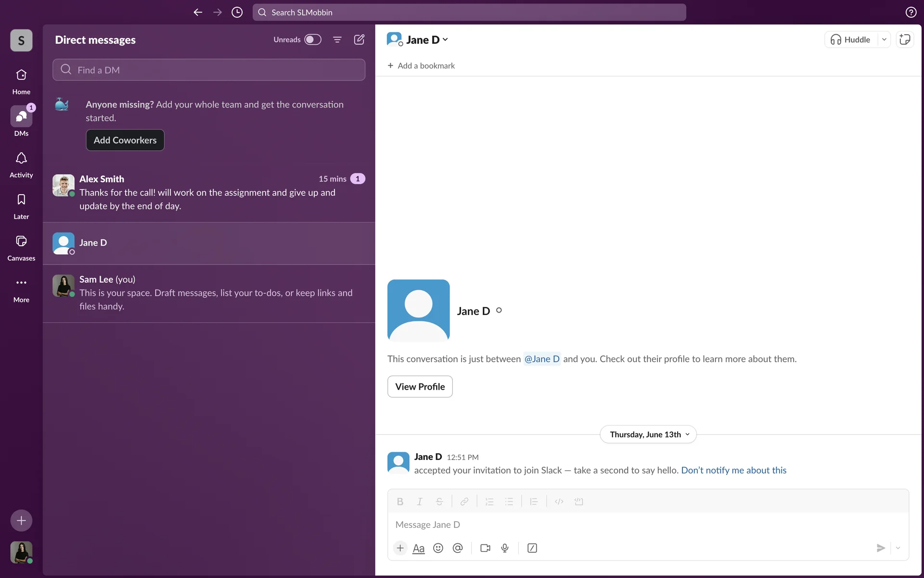Open the emoji picker in composer

[438, 548]
